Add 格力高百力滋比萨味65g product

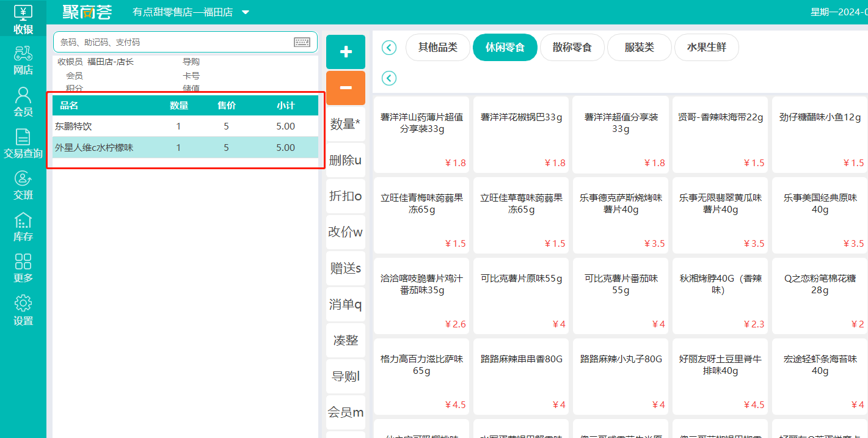click(421, 376)
